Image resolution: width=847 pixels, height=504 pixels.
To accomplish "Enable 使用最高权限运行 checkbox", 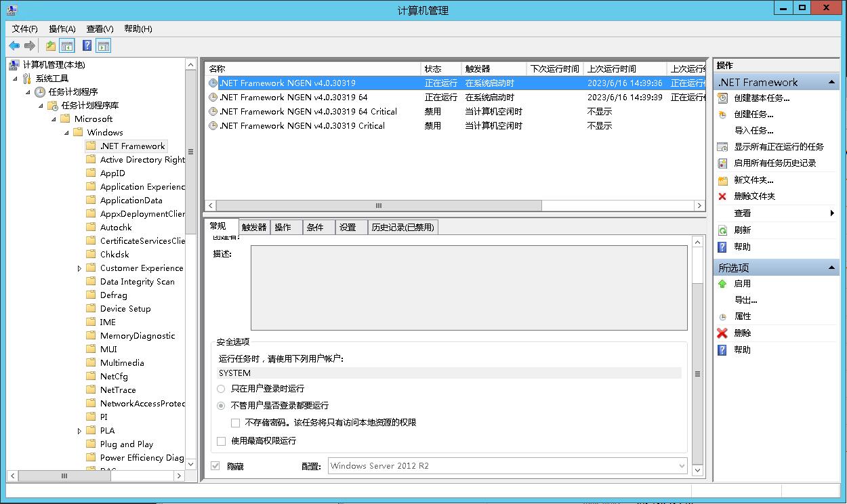I will [x=221, y=441].
